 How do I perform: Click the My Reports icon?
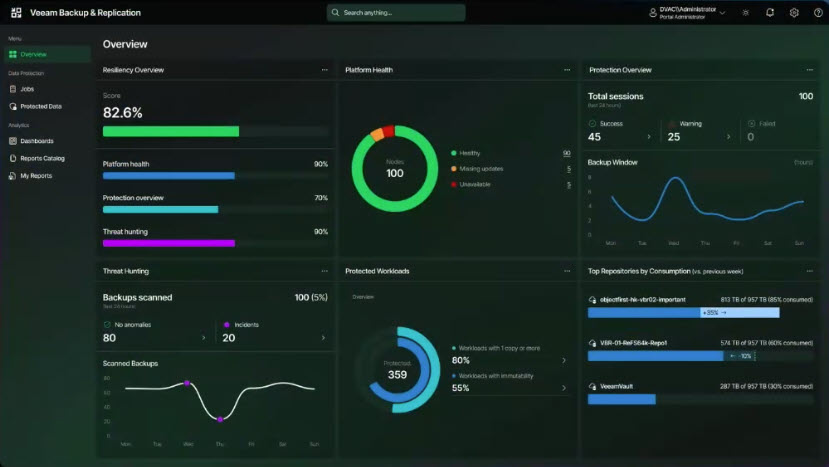pyautogui.click(x=13, y=176)
